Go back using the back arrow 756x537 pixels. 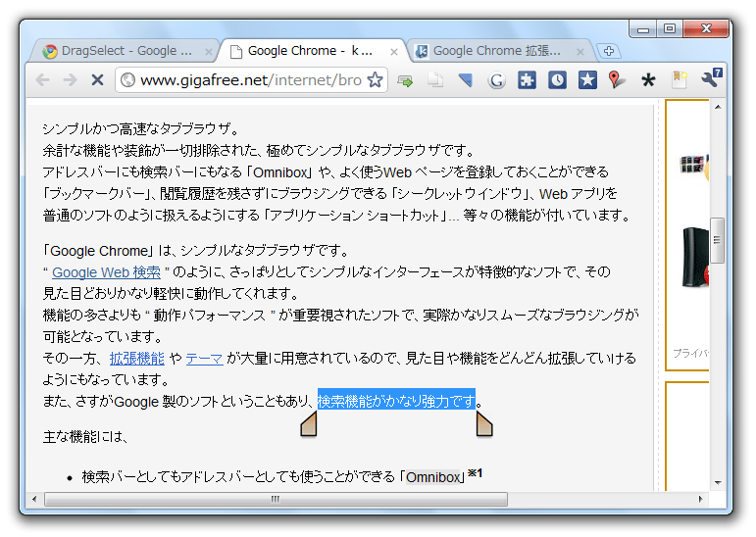pos(43,80)
